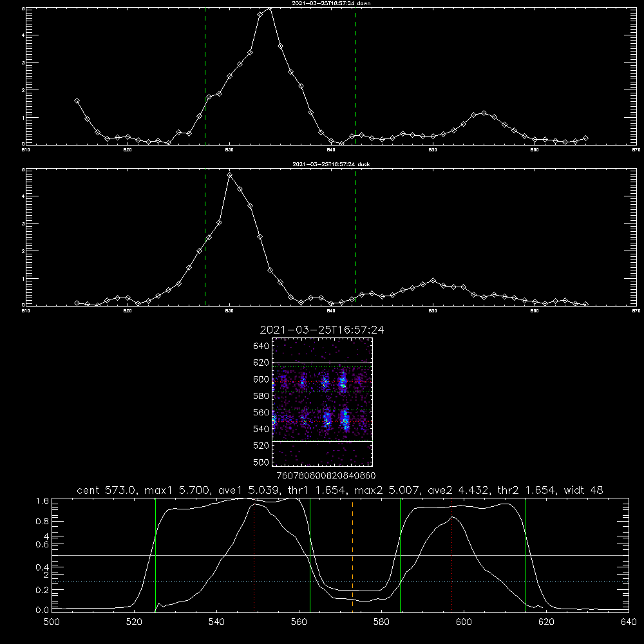Click the 560 label on image y-axis
644x644 pixels.
coord(261,412)
